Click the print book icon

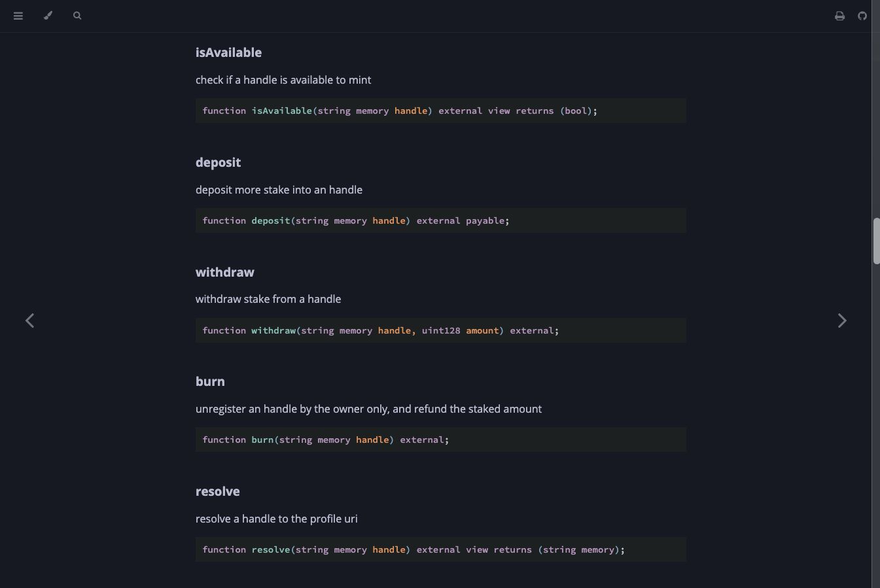pos(839,16)
